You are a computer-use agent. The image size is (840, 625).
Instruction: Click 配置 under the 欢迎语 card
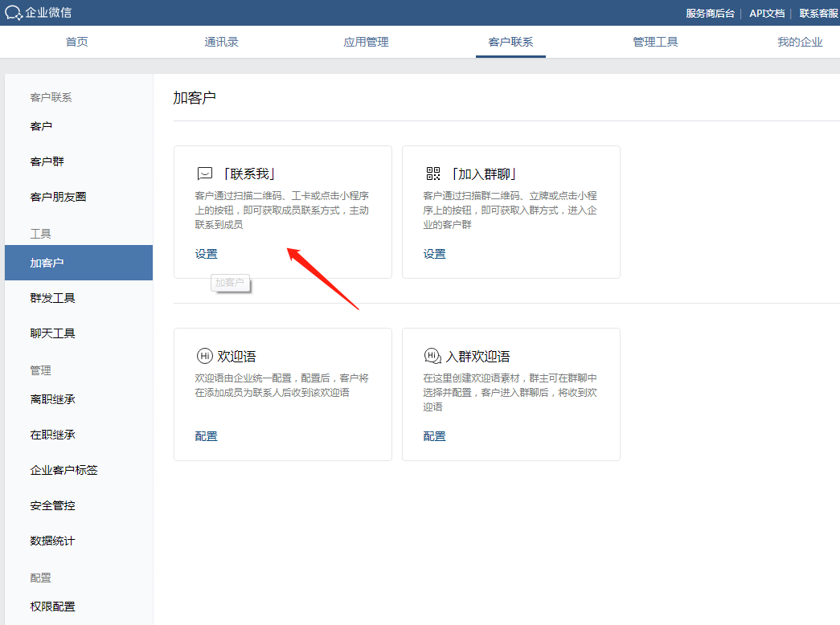click(x=207, y=436)
